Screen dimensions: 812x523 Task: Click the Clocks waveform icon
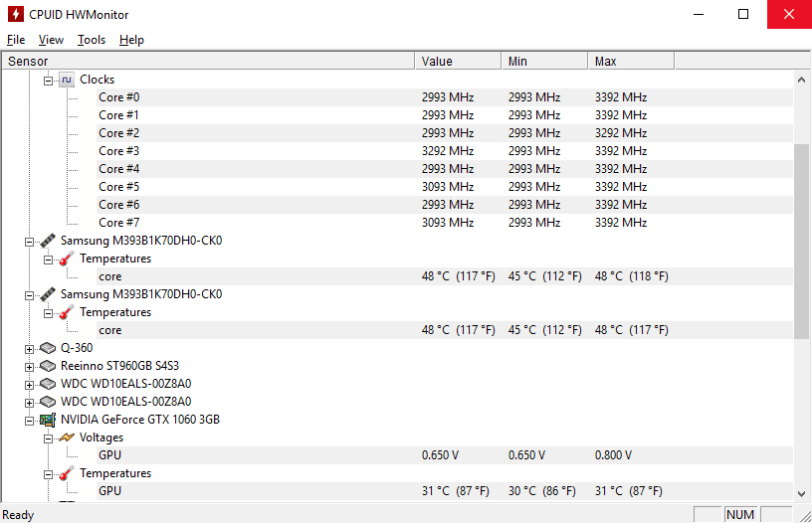click(67, 80)
